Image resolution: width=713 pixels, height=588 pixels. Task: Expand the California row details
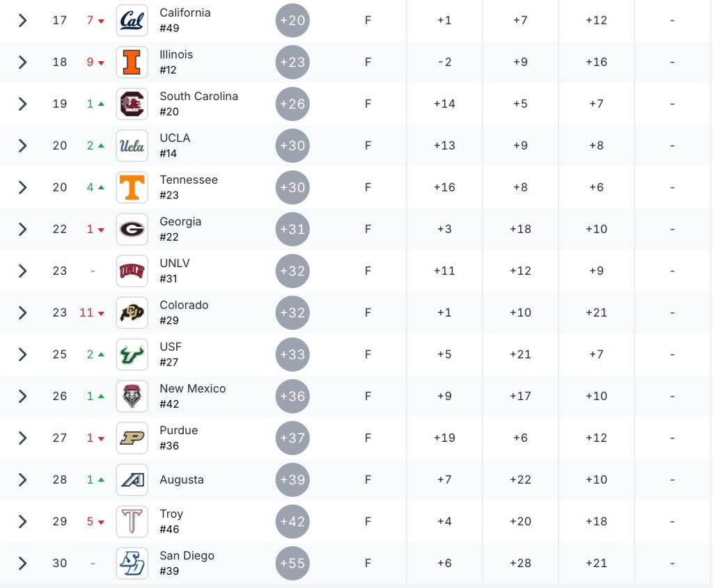click(22, 20)
